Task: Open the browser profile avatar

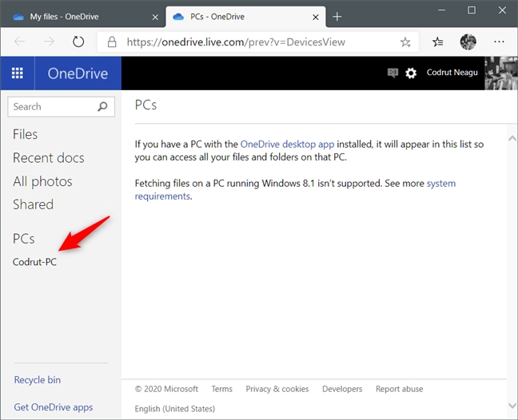Action: point(468,42)
